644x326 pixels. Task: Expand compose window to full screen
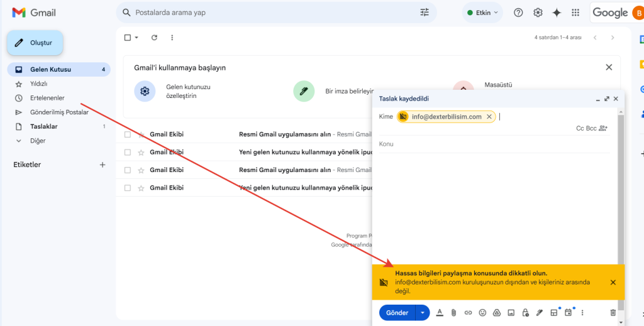tap(607, 99)
